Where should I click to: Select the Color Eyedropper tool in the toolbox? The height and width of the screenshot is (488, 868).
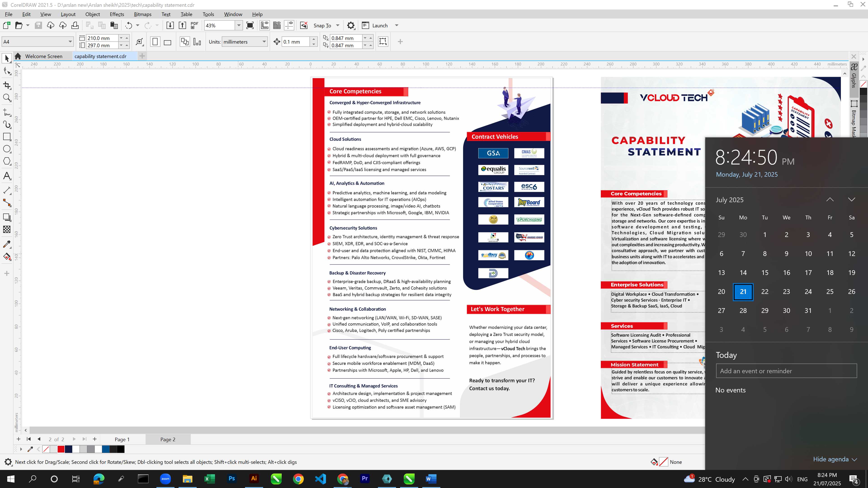[7, 244]
